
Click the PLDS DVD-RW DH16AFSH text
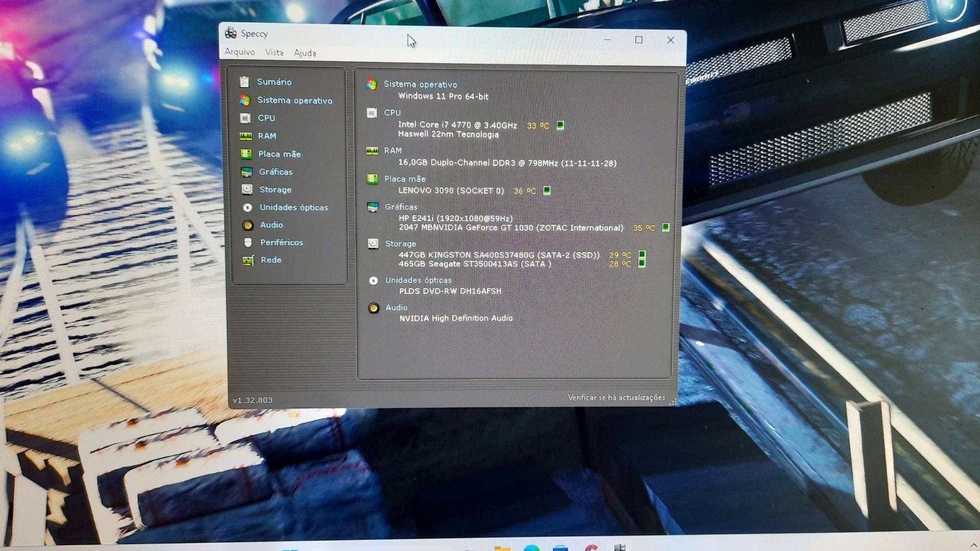[x=450, y=291]
